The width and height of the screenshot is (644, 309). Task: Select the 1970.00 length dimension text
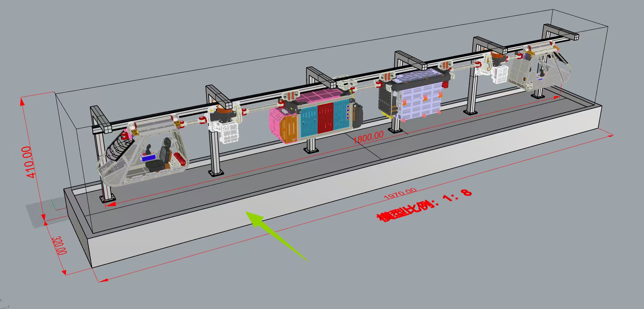click(400, 193)
